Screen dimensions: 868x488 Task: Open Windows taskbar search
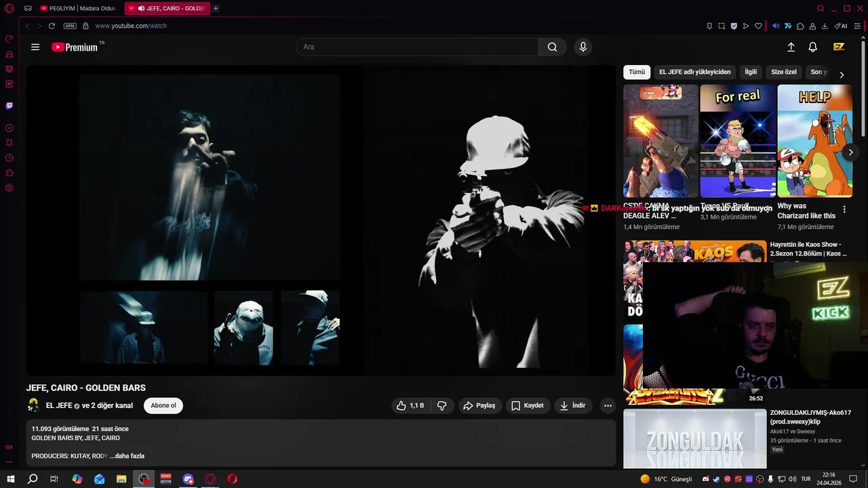pos(33,479)
